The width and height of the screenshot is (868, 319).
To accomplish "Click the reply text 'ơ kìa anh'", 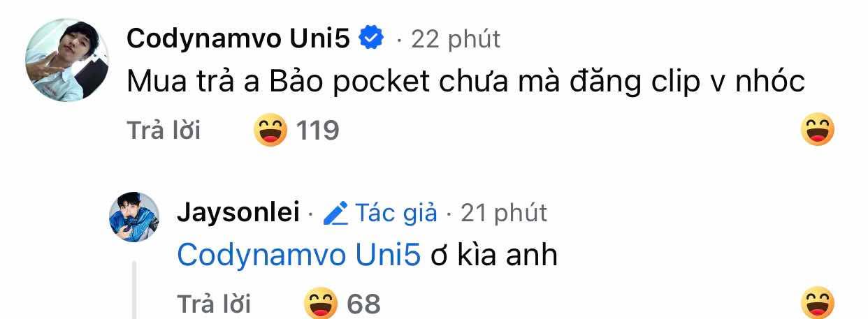I will (x=494, y=255).
